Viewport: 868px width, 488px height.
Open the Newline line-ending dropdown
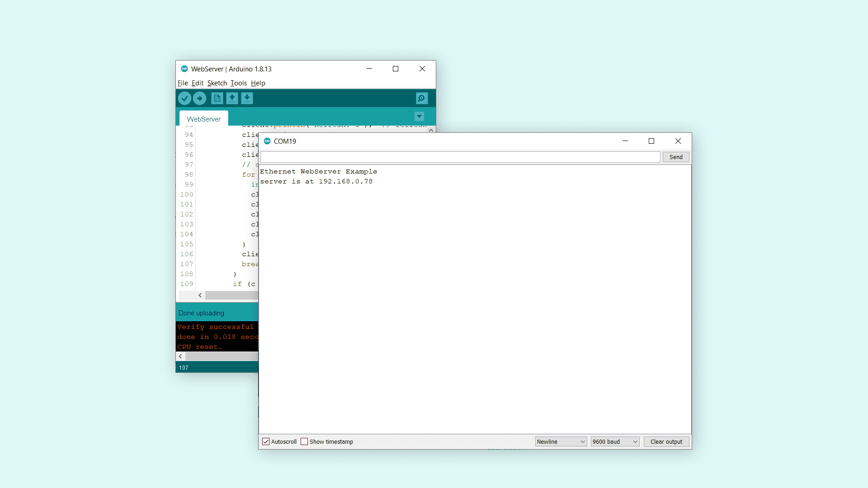(x=561, y=441)
